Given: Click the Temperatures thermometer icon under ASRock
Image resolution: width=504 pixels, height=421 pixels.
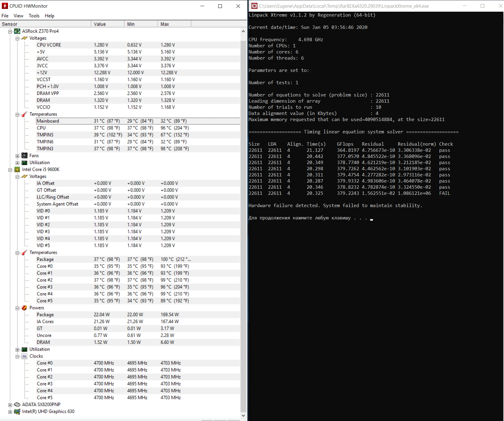Looking at the screenshot, I should point(25,114).
